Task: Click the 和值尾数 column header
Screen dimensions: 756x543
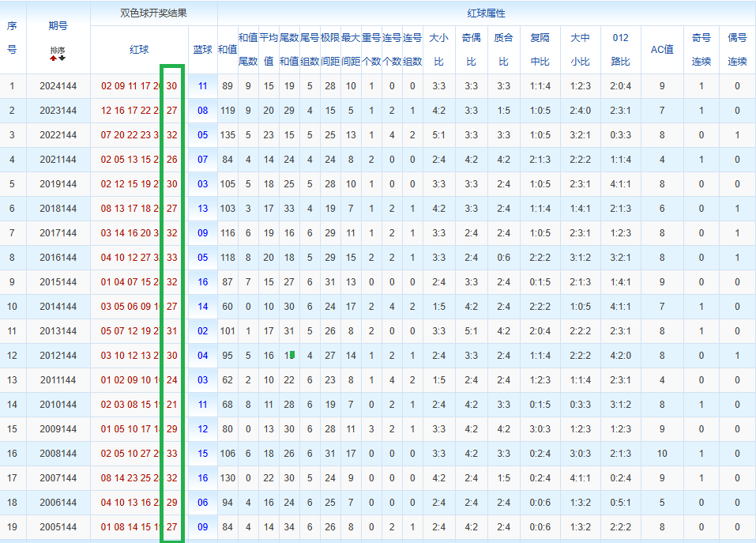Action: click(248, 50)
